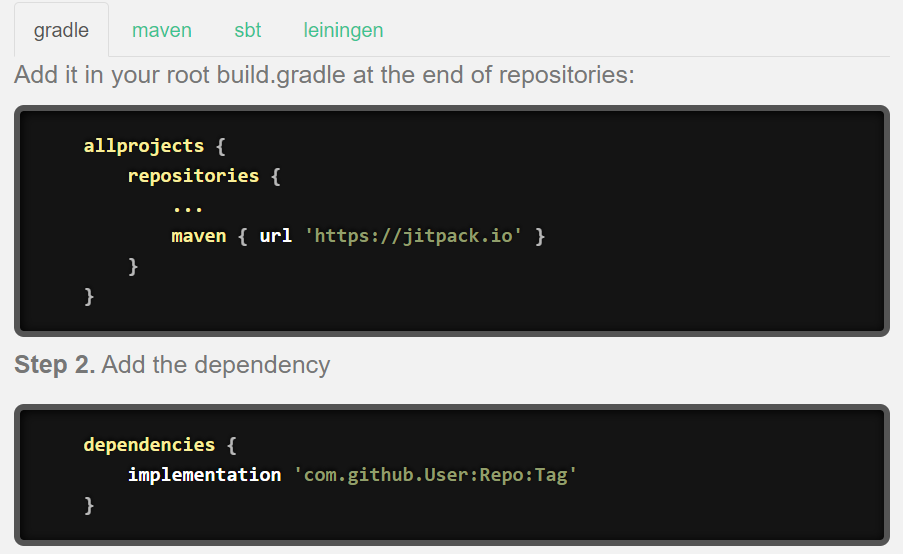
Task: Click the 'https://jitpack.io' URL string
Action: point(413,236)
